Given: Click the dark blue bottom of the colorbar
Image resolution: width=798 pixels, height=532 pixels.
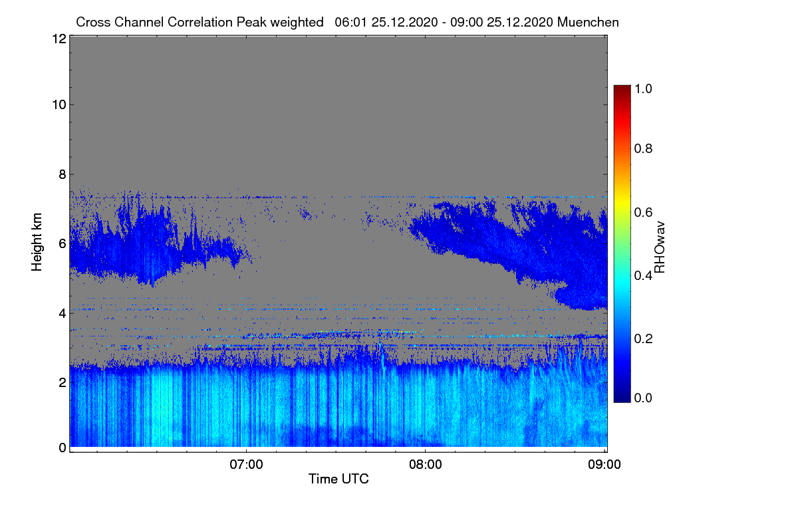Looking at the screenshot, I should coord(621,397).
